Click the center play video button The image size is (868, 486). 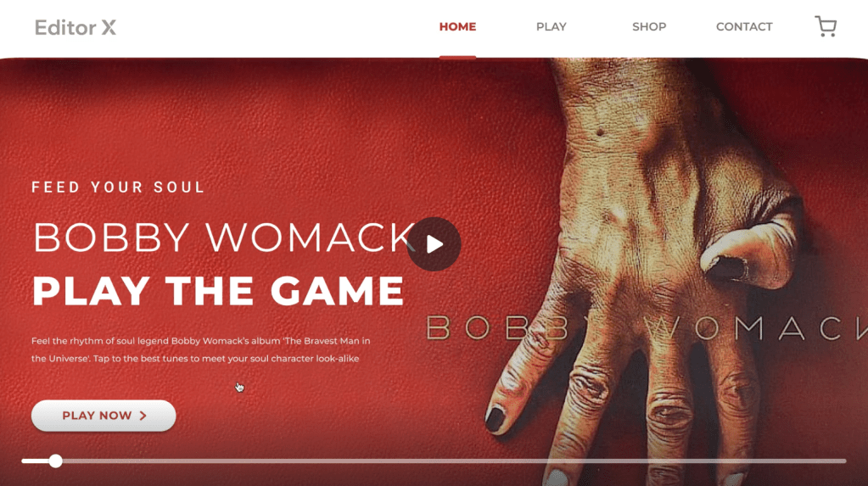(434, 244)
